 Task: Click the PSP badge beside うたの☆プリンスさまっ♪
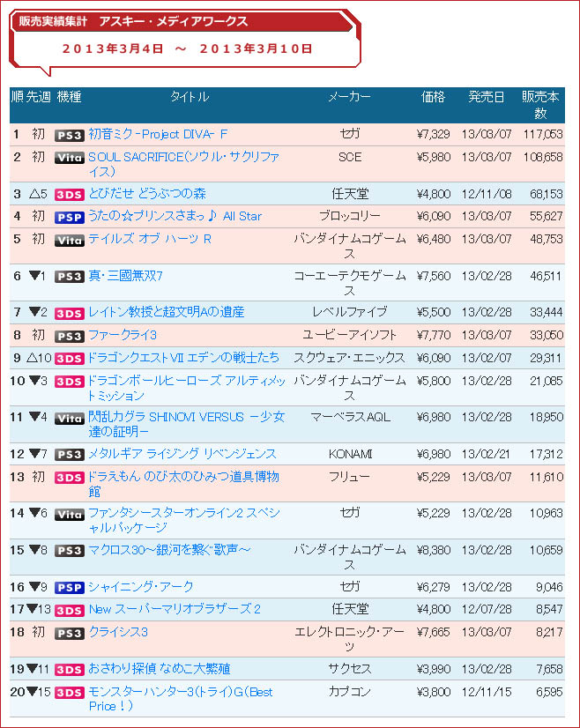point(69,218)
